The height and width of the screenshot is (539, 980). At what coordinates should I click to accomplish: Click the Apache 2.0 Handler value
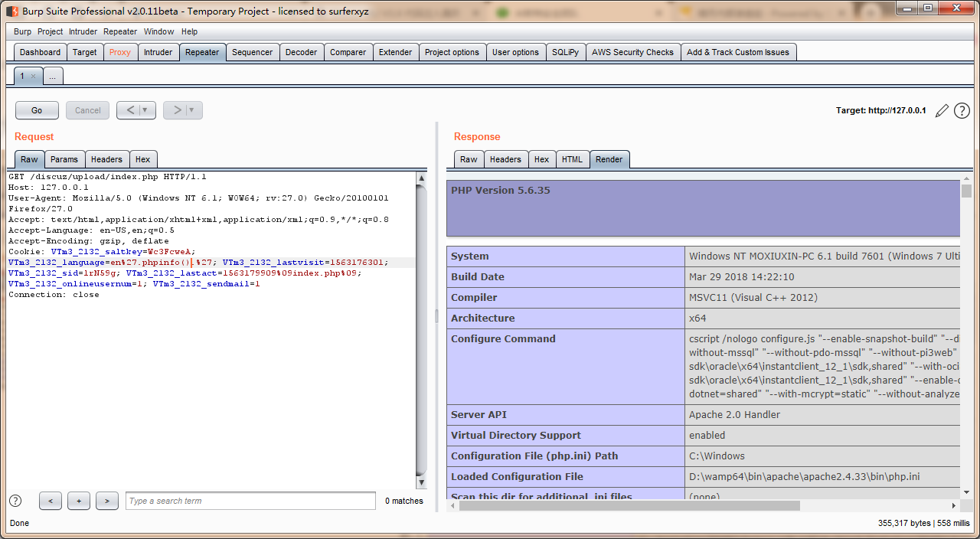[734, 414]
